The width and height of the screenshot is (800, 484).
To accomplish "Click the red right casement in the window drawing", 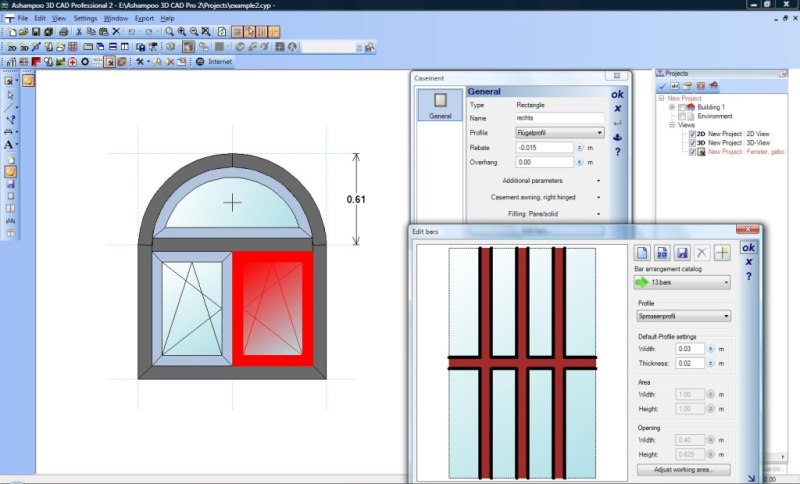I will pos(272,308).
